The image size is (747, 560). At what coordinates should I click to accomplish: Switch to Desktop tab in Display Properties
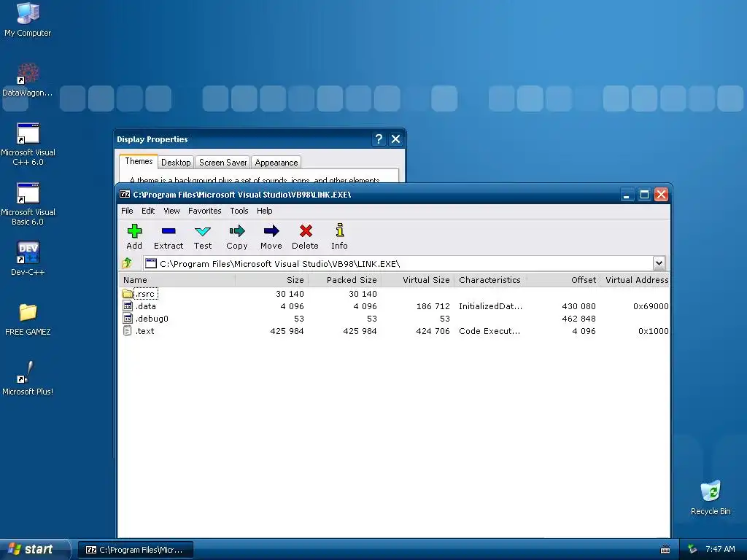pyautogui.click(x=176, y=163)
